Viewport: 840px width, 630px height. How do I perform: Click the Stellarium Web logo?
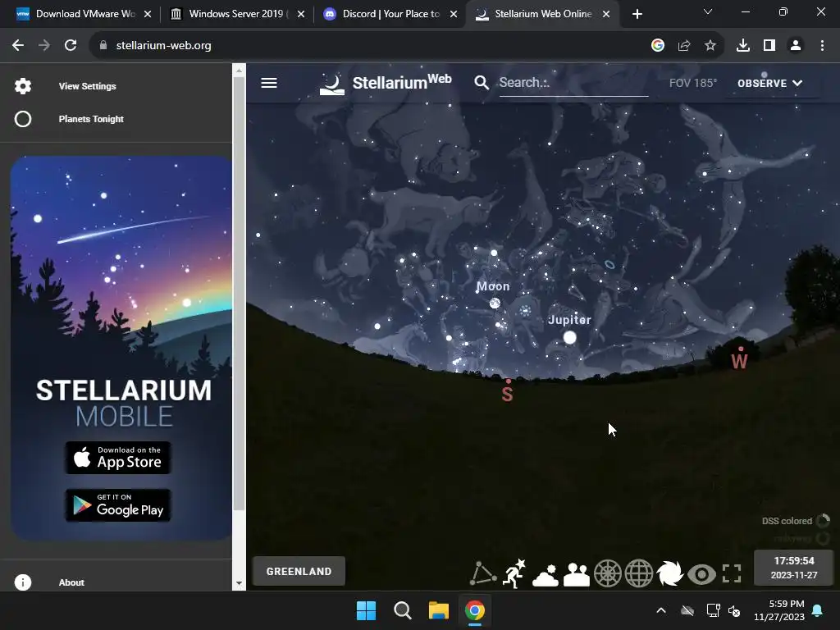click(x=386, y=84)
